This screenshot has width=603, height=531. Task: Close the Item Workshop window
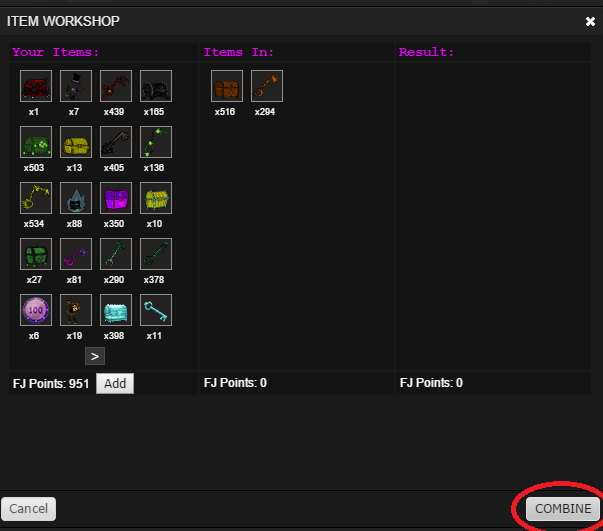590,20
